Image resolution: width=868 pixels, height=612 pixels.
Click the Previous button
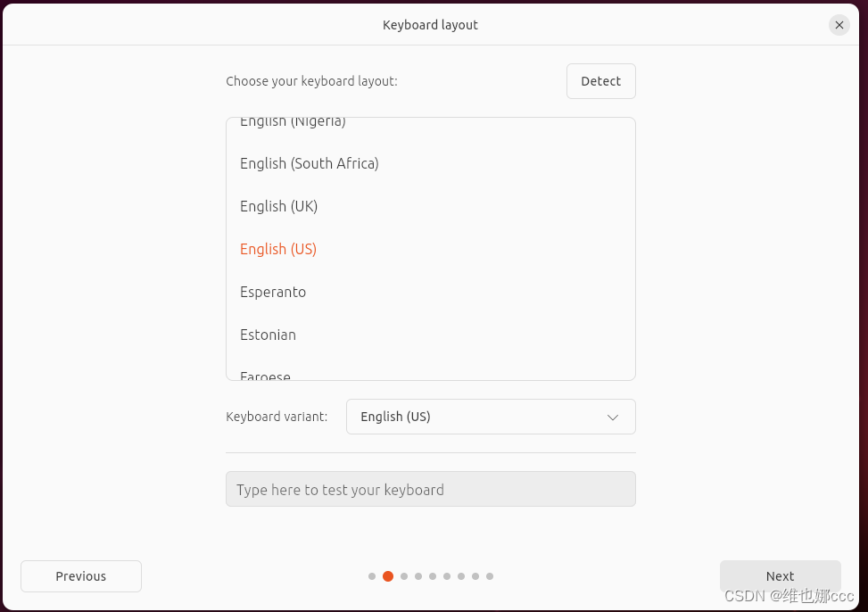click(x=80, y=575)
